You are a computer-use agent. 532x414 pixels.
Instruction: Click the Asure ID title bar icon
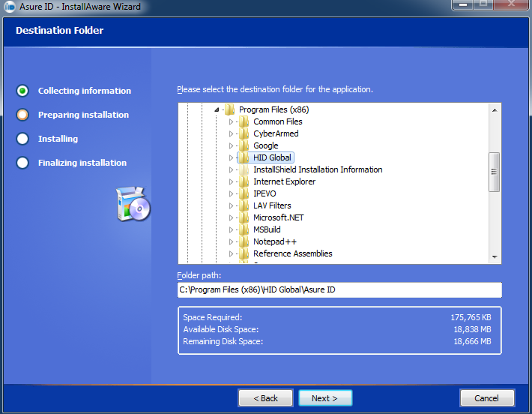(x=9, y=7)
